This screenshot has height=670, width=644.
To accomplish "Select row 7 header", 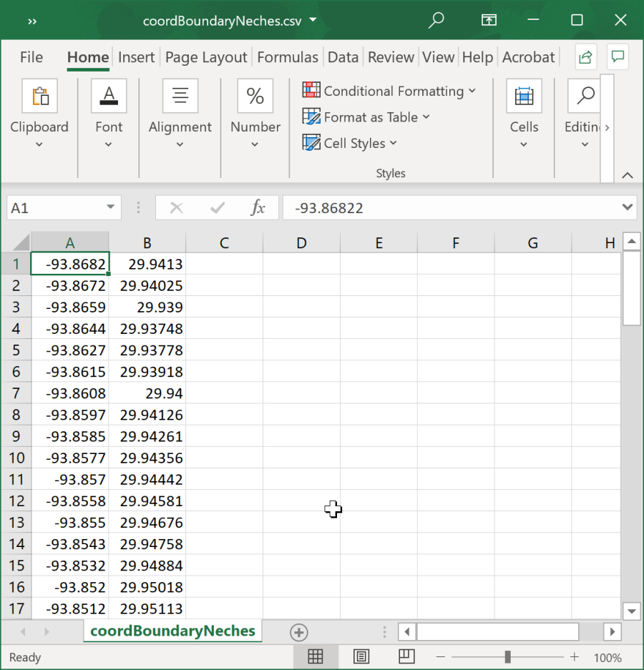I will pos(16,393).
